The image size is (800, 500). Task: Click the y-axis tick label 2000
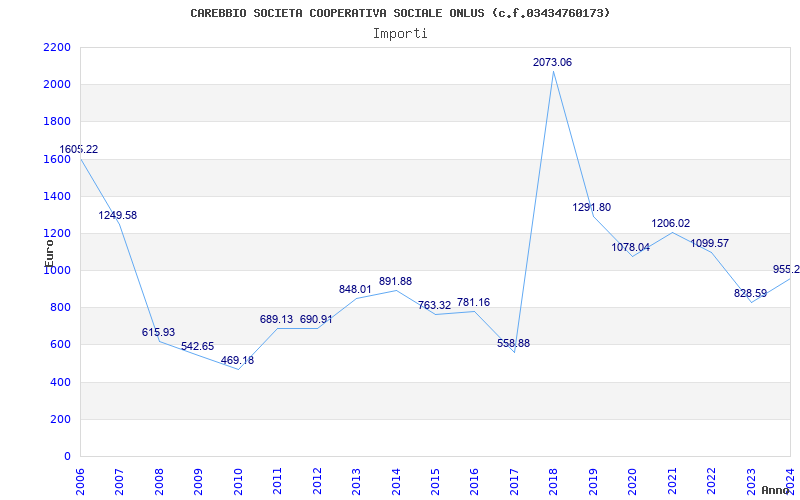[x=57, y=85]
